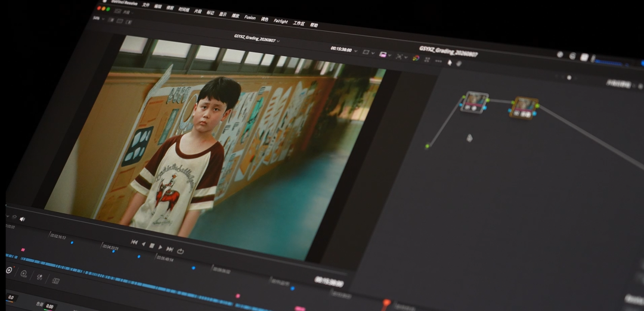Stop playback with the square button
The width and height of the screenshot is (644, 311).
pos(151,246)
